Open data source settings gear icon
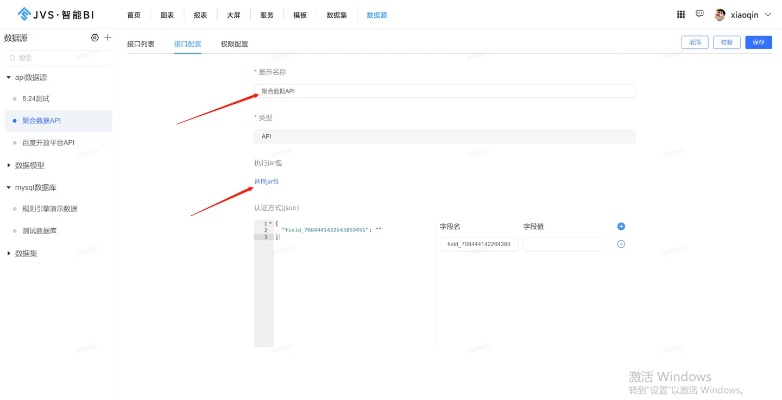The image size is (782, 400). [x=95, y=37]
